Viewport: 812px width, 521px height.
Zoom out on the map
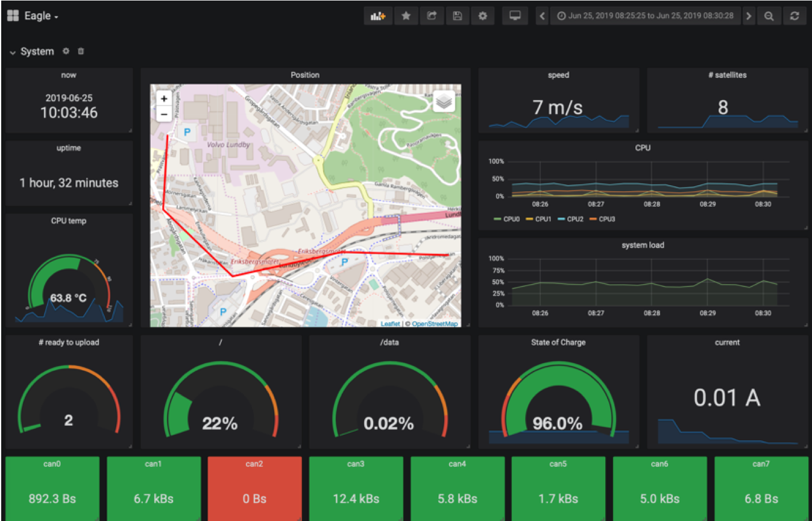(164, 113)
